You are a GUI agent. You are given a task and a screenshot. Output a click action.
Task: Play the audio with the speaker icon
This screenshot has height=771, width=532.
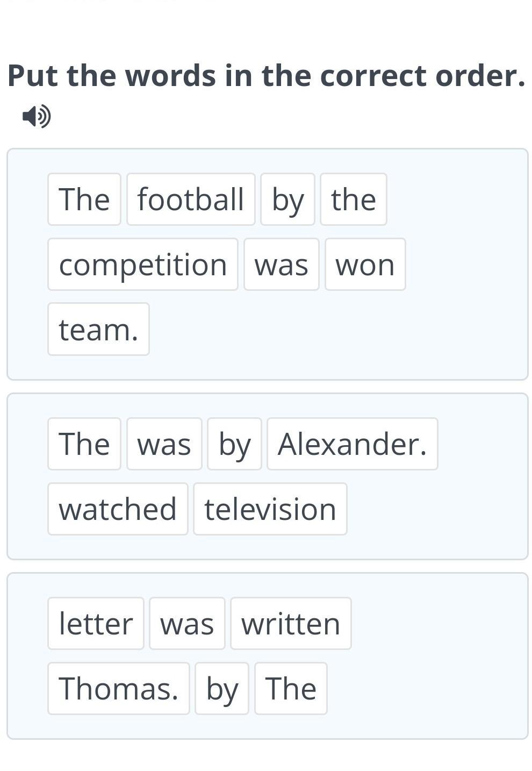[37, 116]
